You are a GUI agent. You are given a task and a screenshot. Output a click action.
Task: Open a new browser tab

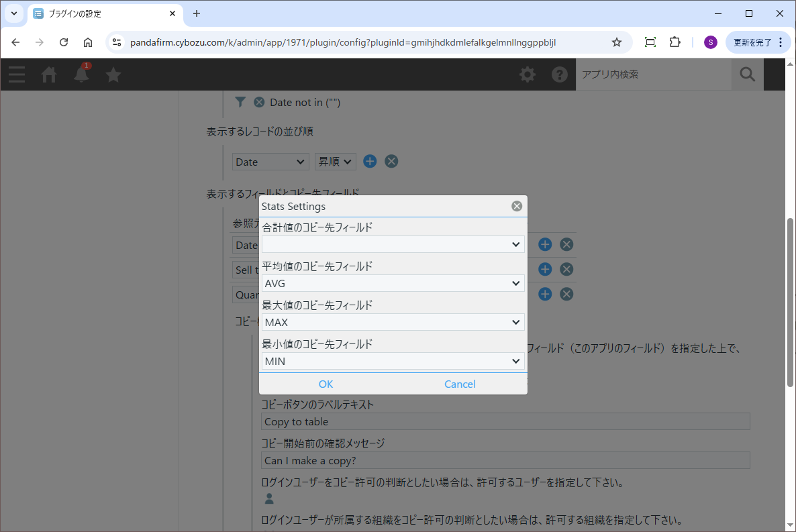(x=197, y=13)
